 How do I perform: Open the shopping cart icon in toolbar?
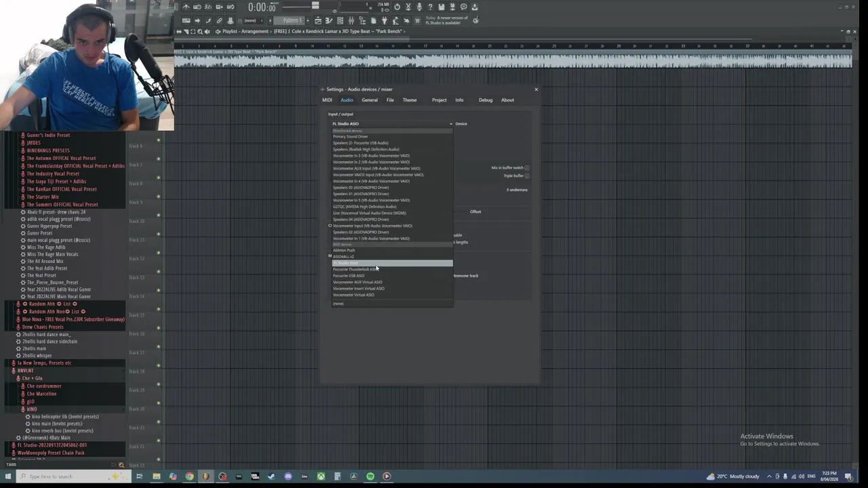(x=417, y=21)
